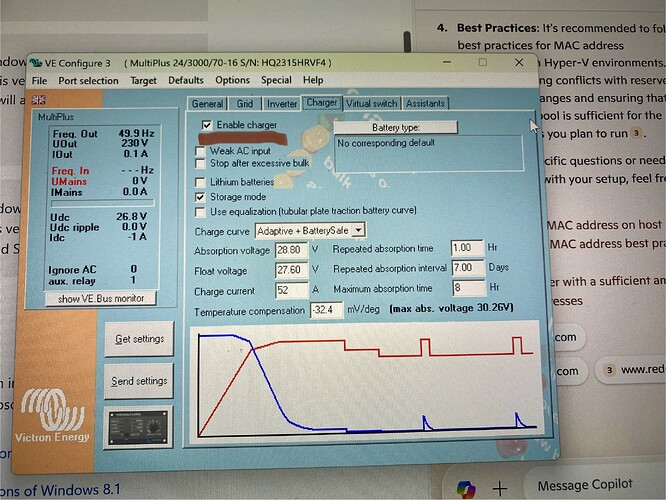Open the remote panel device image button
The height and width of the screenshot is (500, 666).
138,427
